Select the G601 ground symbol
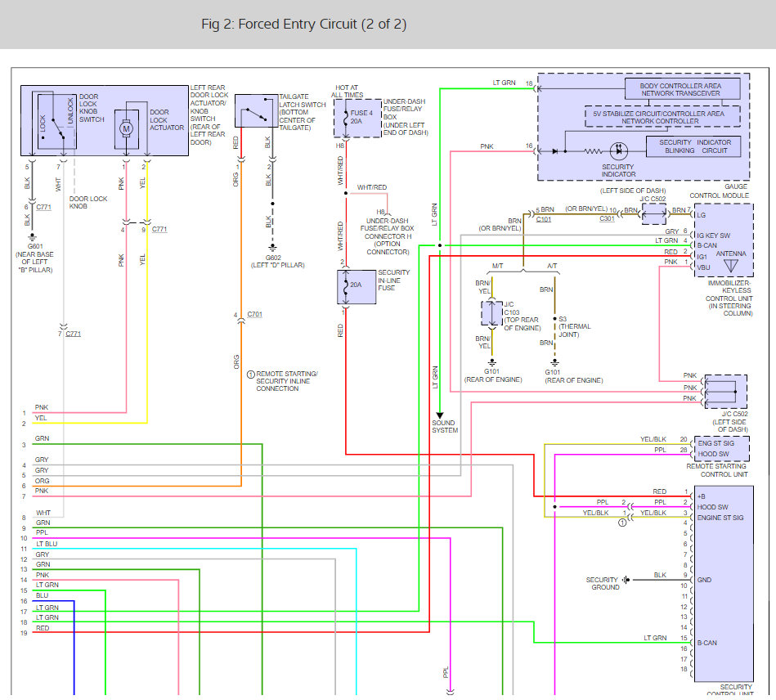Image resolution: width=776 pixels, height=700 pixels. pyautogui.click(x=32, y=237)
